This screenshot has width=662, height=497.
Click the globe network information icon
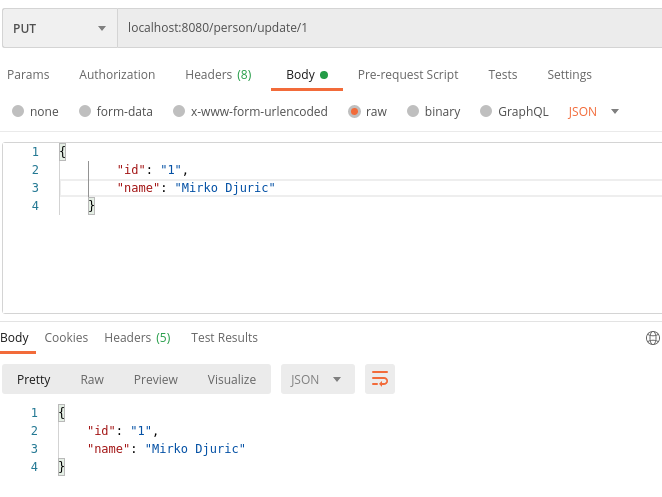coord(653,338)
